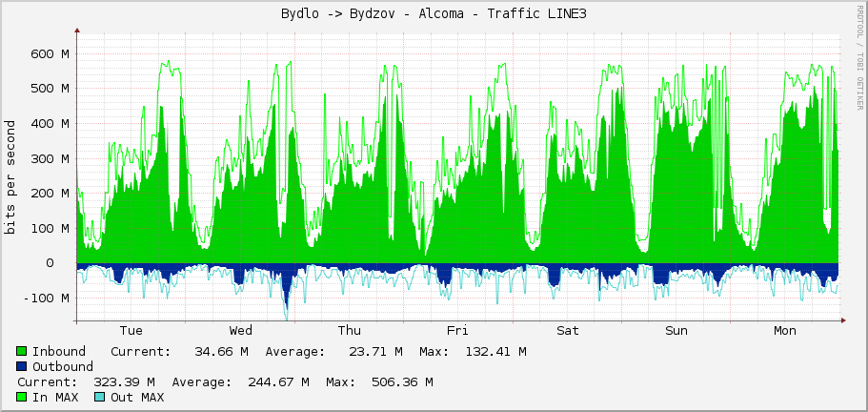The width and height of the screenshot is (868, 412).
Task: Click the '600 M' y-axis label
Action: point(50,53)
